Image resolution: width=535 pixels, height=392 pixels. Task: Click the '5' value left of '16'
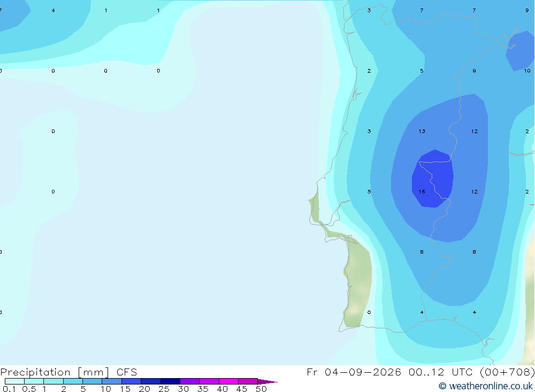pyautogui.click(x=369, y=192)
